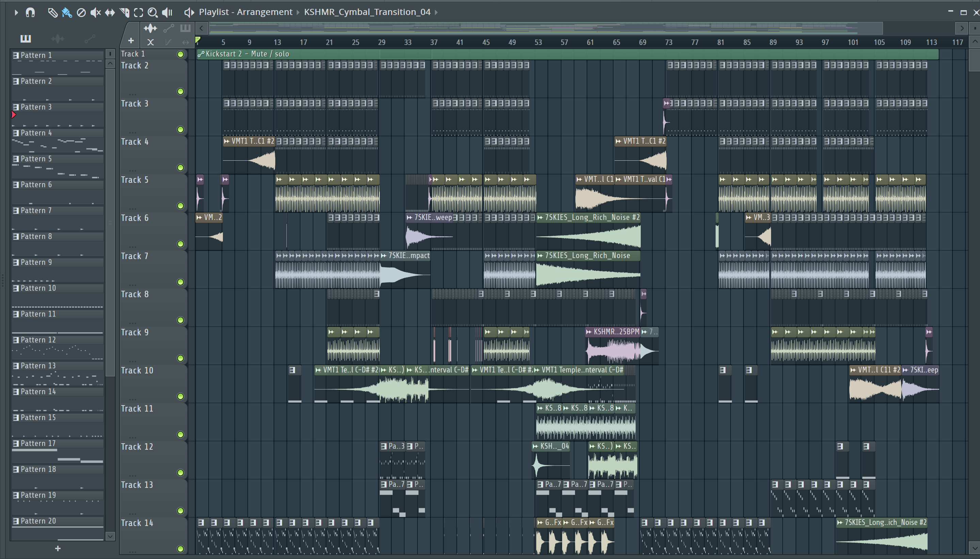Open arrow after KSHMR_Cymbal_Transition_04 breadcrumb

(436, 12)
